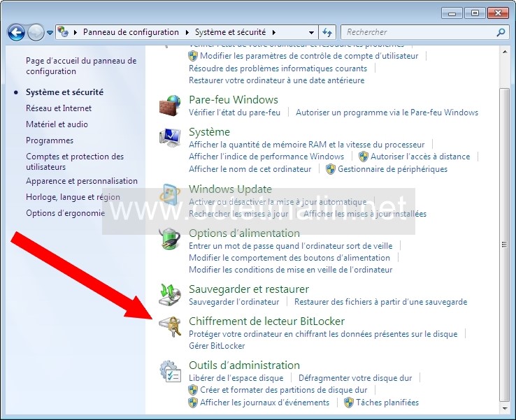Screen dimensions: 516x420
Task: Open the recent pages dropdown arrow
Action: point(50,33)
